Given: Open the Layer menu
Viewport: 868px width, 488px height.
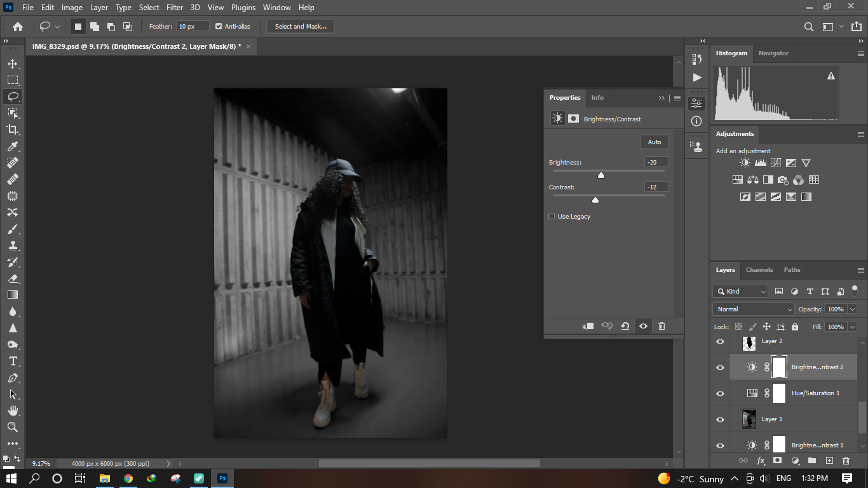Looking at the screenshot, I should (x=99, y=8).
